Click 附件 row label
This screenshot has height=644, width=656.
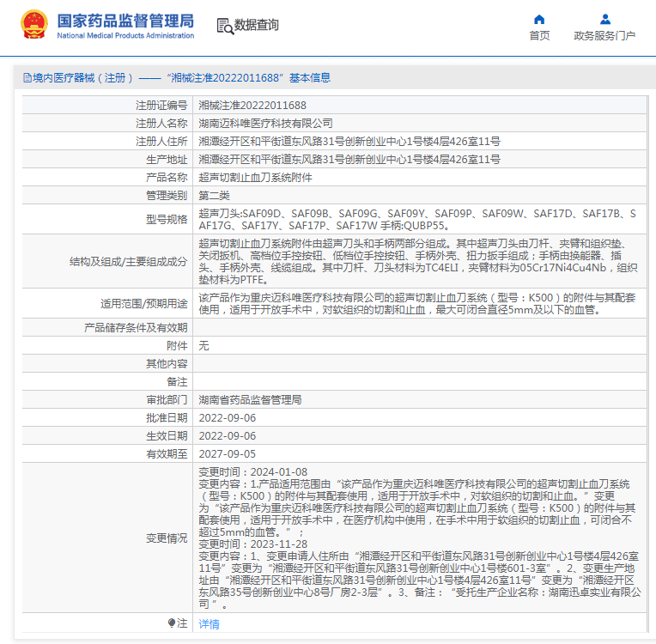177,346
